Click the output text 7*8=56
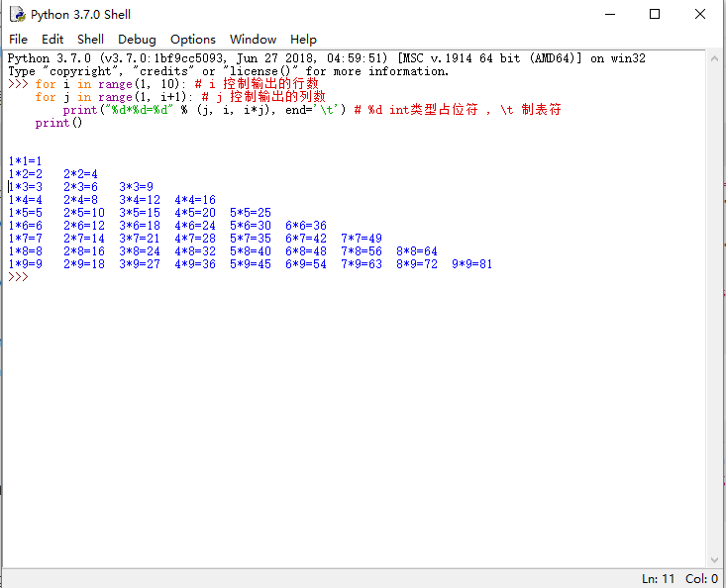The image size is (726, 588). tap(362, 251)
